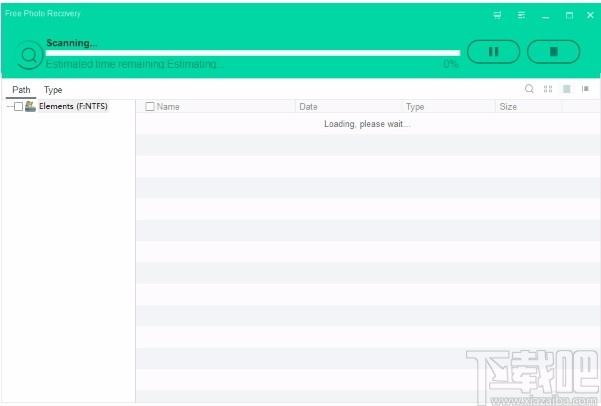Click the Free Photo Recovery title
Viewport: 601px width, 406px height.
[x=43, y=13]
